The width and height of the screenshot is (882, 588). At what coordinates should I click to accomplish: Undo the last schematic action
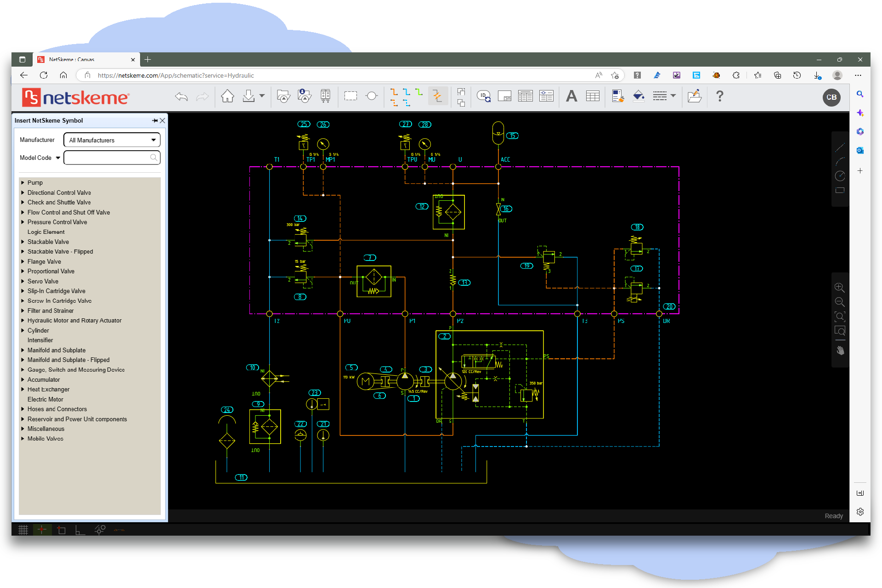click(x=181, y=96)
